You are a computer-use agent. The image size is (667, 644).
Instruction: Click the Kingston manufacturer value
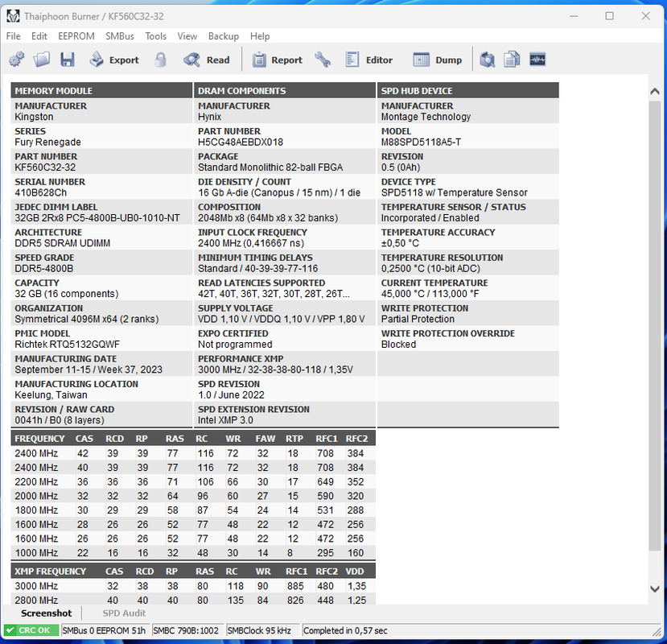(x=34, y=117)
